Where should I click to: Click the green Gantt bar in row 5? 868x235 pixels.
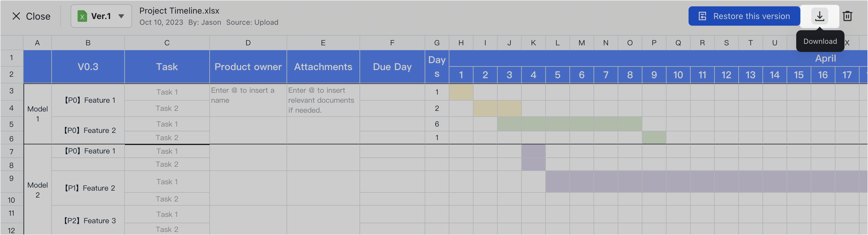pos(569,124)
